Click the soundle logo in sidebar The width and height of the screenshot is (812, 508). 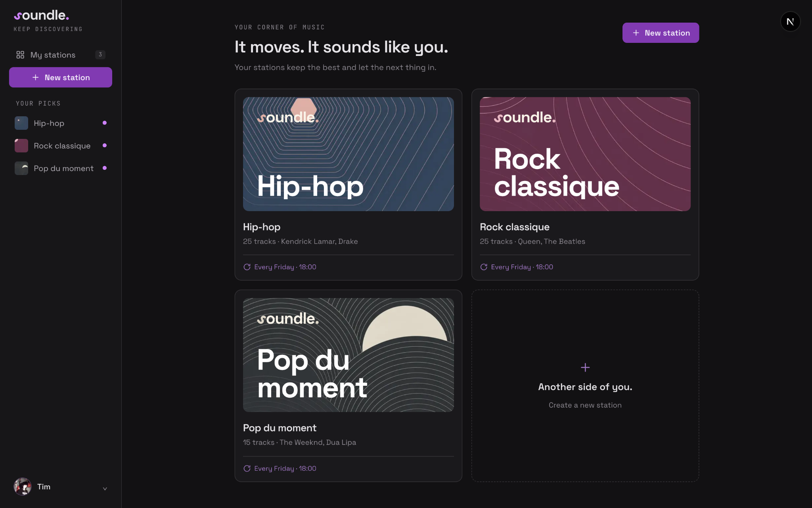tap(41, 15)
